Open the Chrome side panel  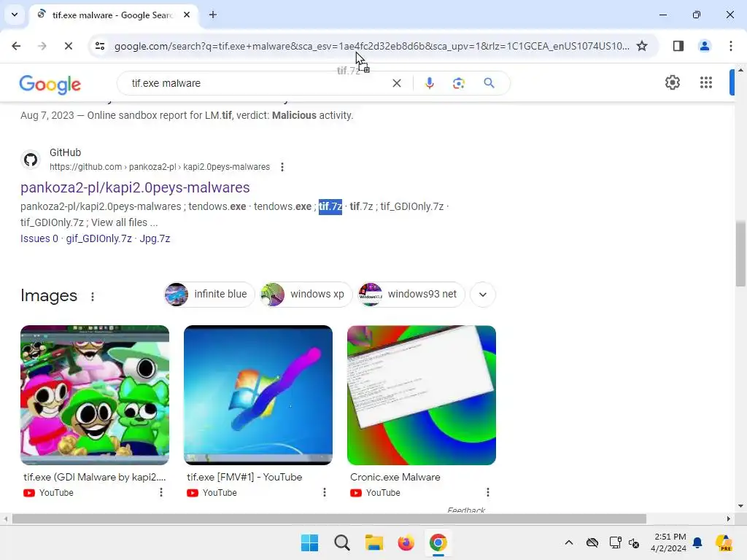tap(678, 46)
